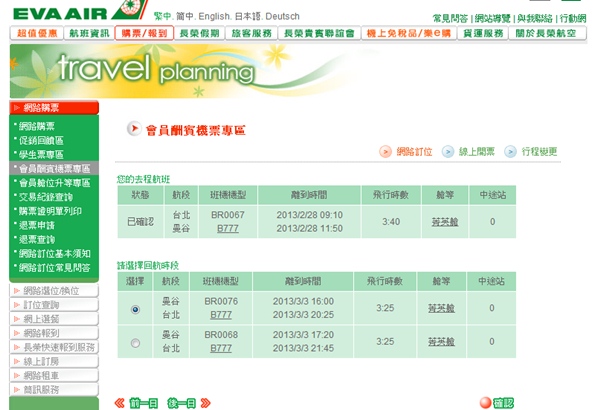The height and width of the screenshot is (410, 600).
Task: Expand 長榮快速報到服務 sidebar section
Action: coord(54,347)
